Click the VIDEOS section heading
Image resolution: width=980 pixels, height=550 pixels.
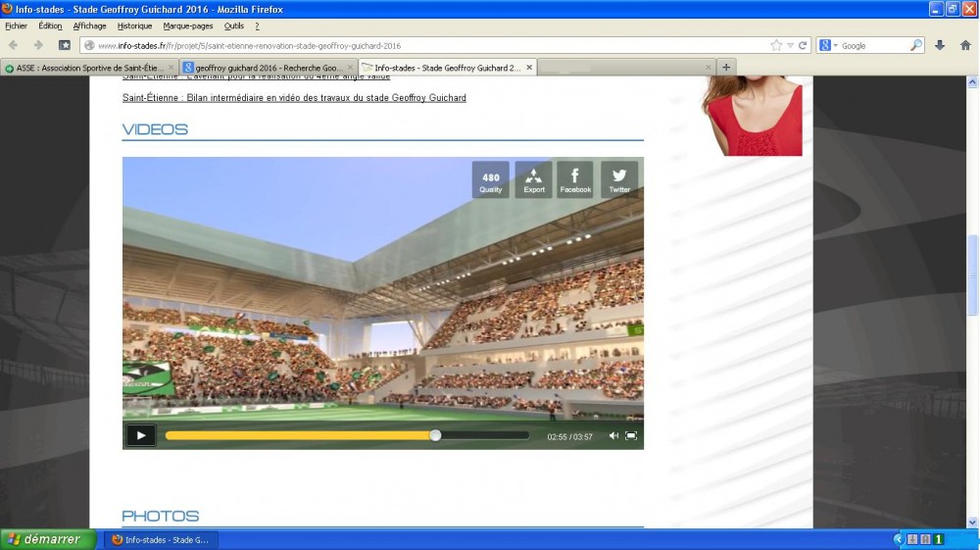(155, 129)
